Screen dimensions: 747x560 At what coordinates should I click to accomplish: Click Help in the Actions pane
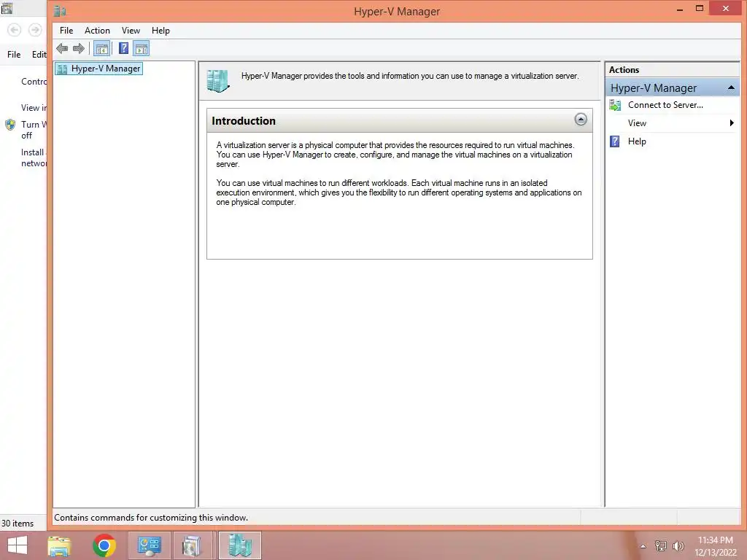(x=637, y=141)
